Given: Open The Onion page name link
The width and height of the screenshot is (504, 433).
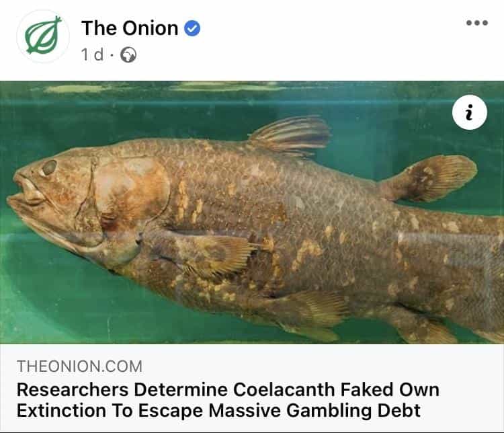Looking at the screenshot, I should point(130,28).
